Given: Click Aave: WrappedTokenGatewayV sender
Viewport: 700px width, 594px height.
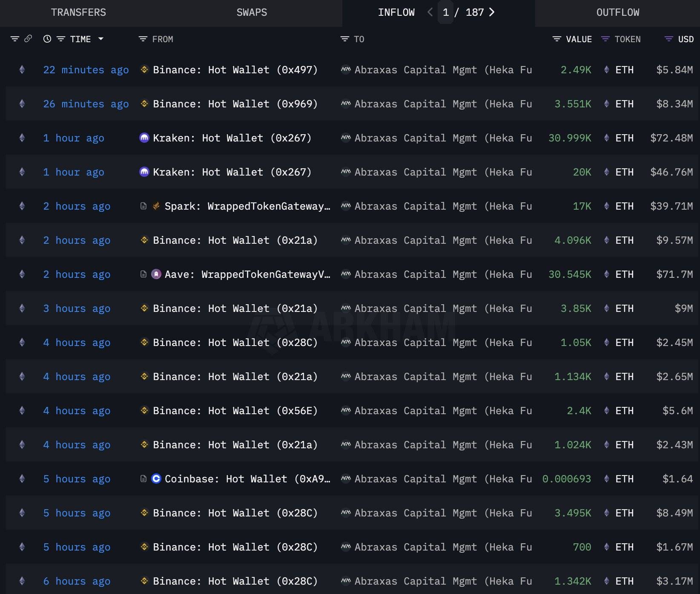Looking at the screenshot, I should click(x=247, y=274).
